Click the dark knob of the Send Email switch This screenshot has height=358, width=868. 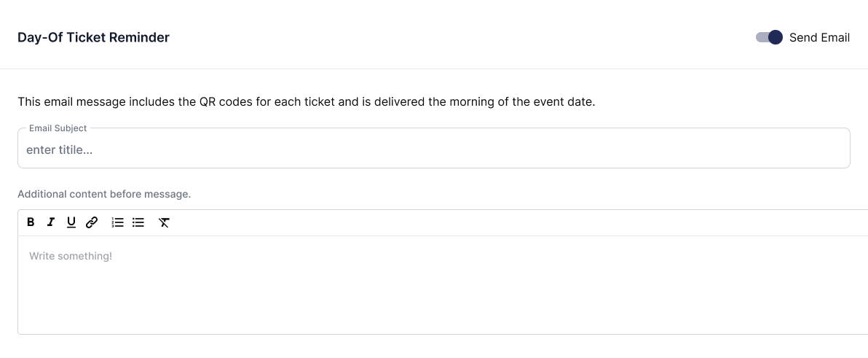click(776, 37)
